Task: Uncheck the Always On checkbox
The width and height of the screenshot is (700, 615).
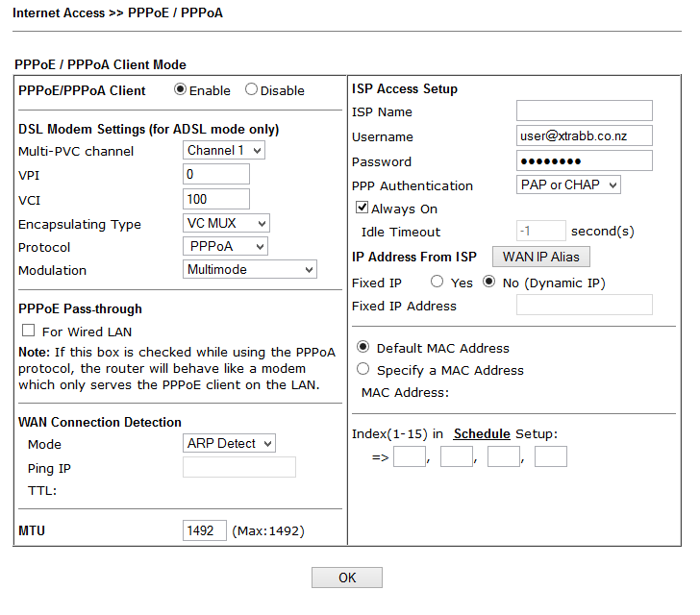Action: (362, 208)
